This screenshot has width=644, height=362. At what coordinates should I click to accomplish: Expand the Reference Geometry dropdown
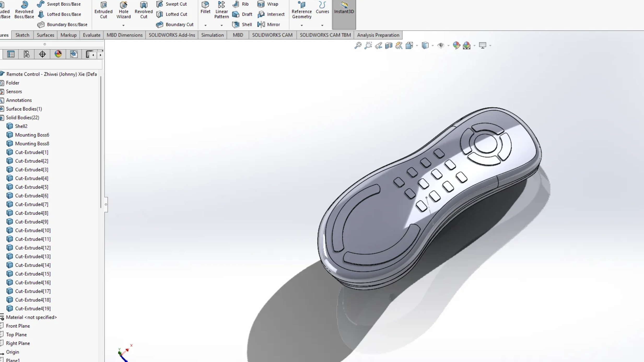[x=302, y=25]
